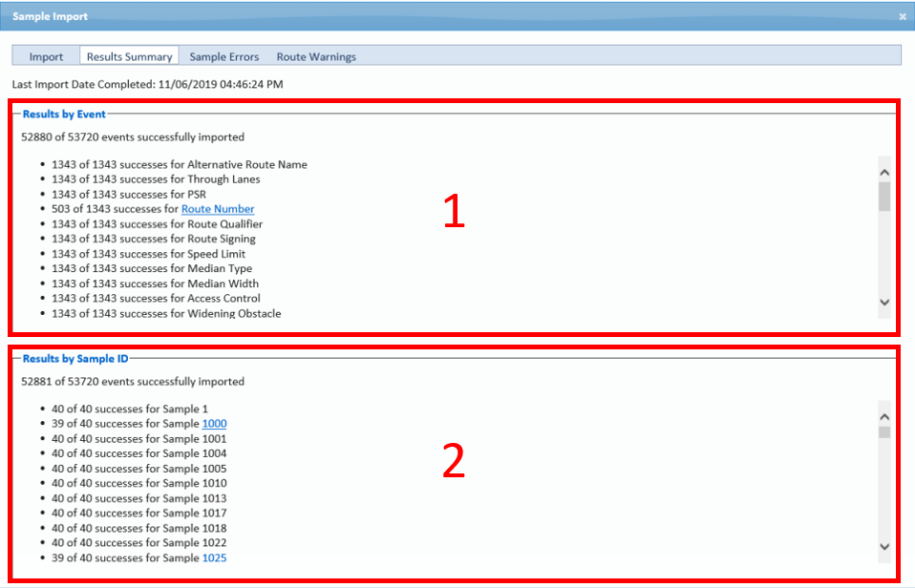
Task: Select the Access Control successes line
Action: coord(156,298)
